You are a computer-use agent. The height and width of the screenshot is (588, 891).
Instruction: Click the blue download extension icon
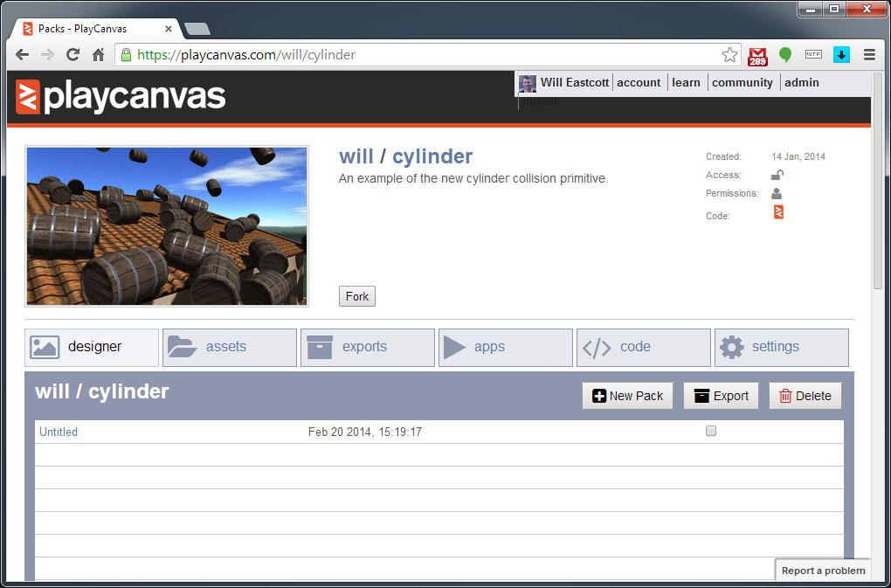[841, 54]
